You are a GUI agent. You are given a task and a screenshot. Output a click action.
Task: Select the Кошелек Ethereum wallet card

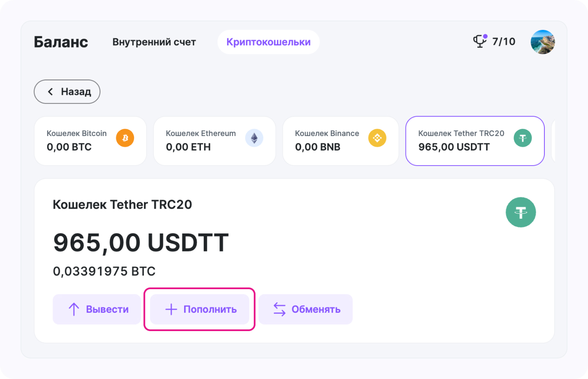click(x=215, y=141)
